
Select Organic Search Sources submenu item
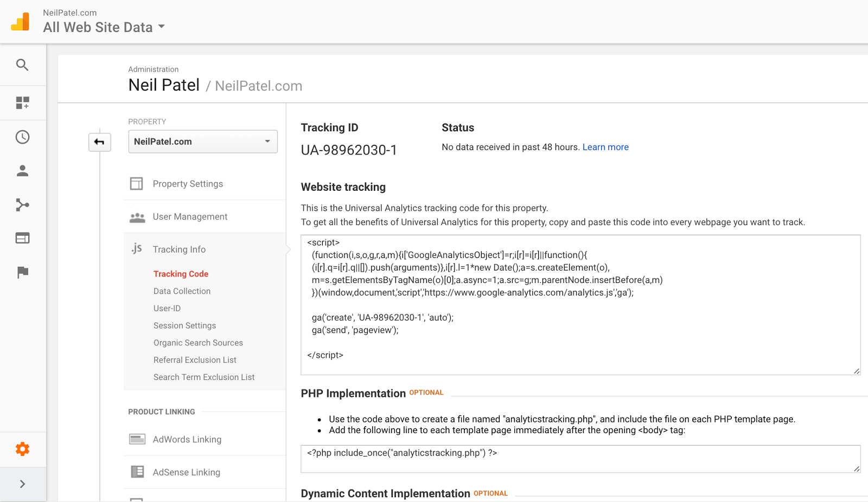pos(198,343)
